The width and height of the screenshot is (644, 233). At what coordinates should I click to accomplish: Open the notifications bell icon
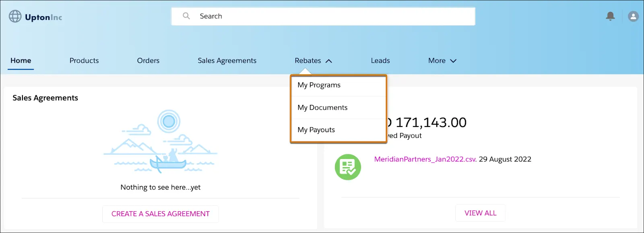coord(610,16)
